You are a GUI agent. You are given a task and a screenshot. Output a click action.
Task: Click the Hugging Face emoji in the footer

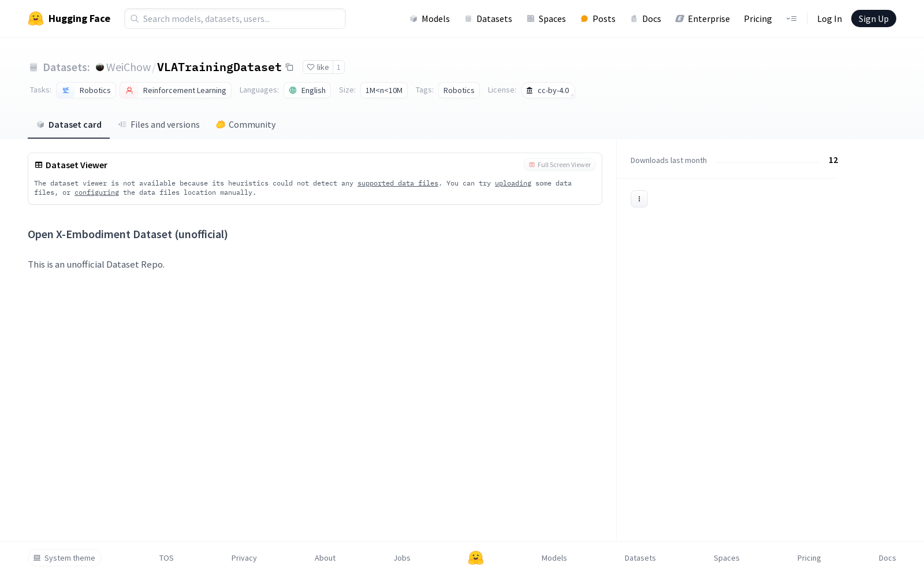(x=476, y=558)
